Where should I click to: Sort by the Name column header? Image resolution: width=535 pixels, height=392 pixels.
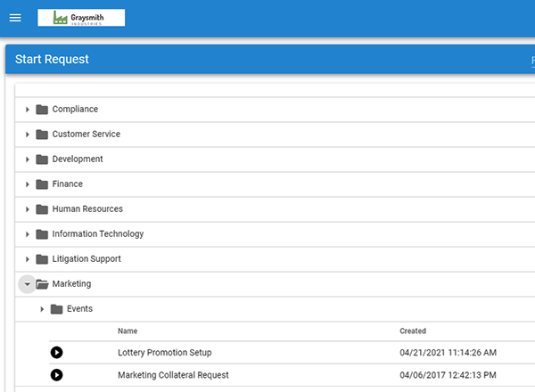pyautogui.click(x=128, y=331)
